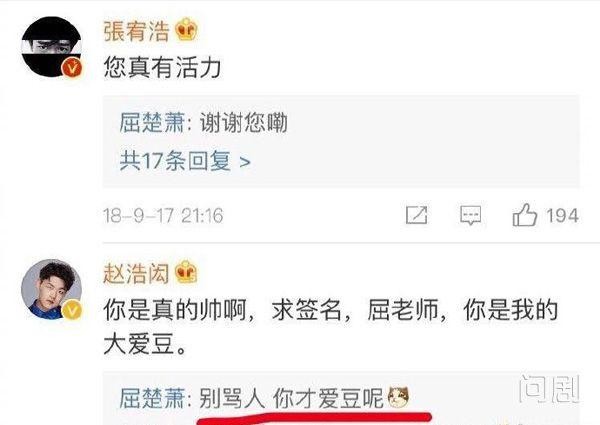Viewport: 600px width, 425px height.
Task: Tap the doge emoji in 屈楚萧's reply
Action: click(398, 397)
